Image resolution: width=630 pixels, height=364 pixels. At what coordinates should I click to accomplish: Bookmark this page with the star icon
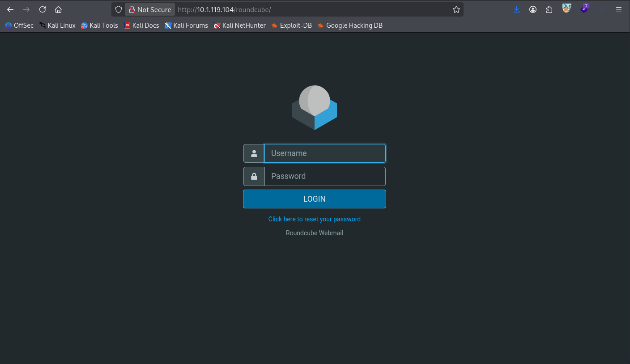click(x=456, y=9)
